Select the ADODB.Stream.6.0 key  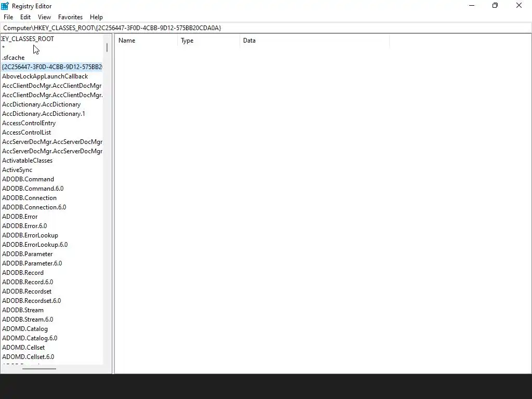click(28, 320)
